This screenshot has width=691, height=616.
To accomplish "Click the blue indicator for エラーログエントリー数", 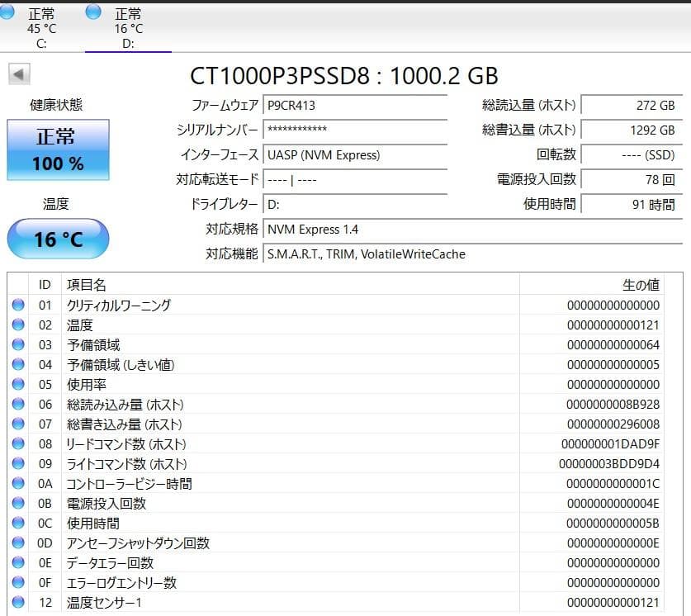I will (x=18, y=582).
